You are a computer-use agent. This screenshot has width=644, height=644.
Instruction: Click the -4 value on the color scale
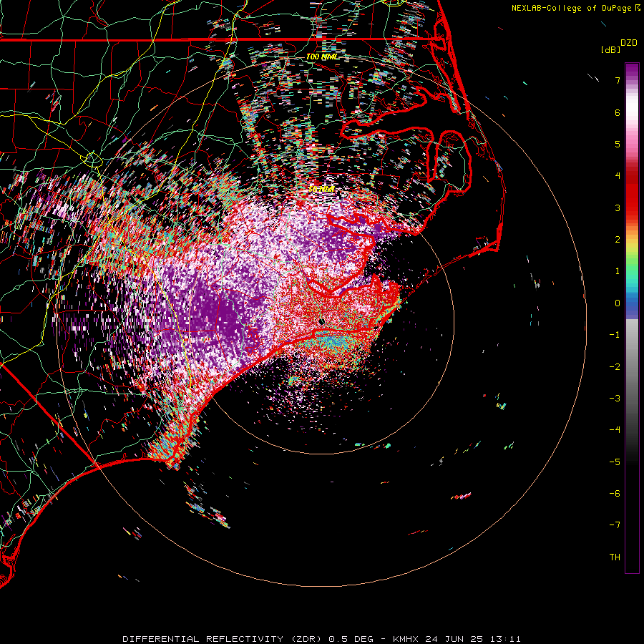click(615, 430)
